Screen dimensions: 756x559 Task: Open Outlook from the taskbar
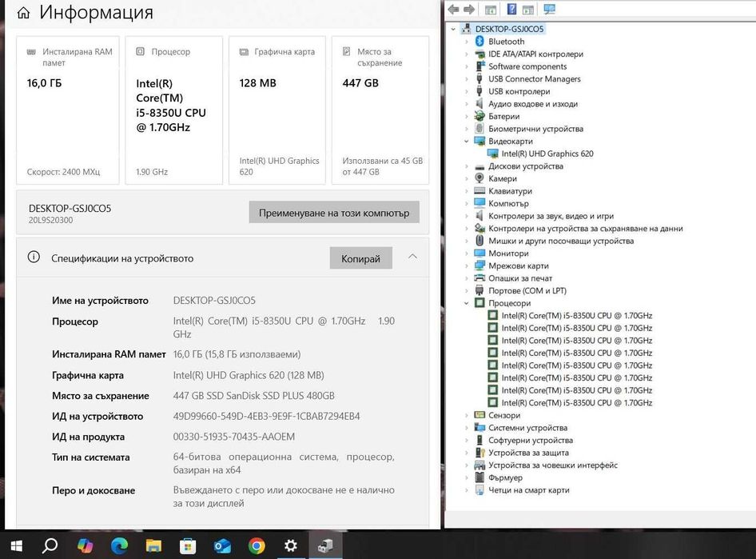pos(222,546)
